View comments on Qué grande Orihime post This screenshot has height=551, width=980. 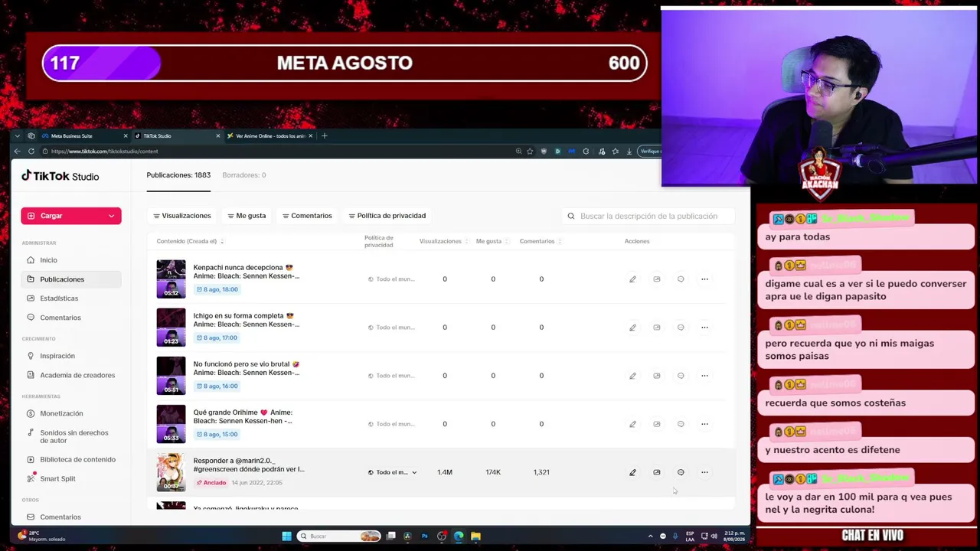coord(681,424)
